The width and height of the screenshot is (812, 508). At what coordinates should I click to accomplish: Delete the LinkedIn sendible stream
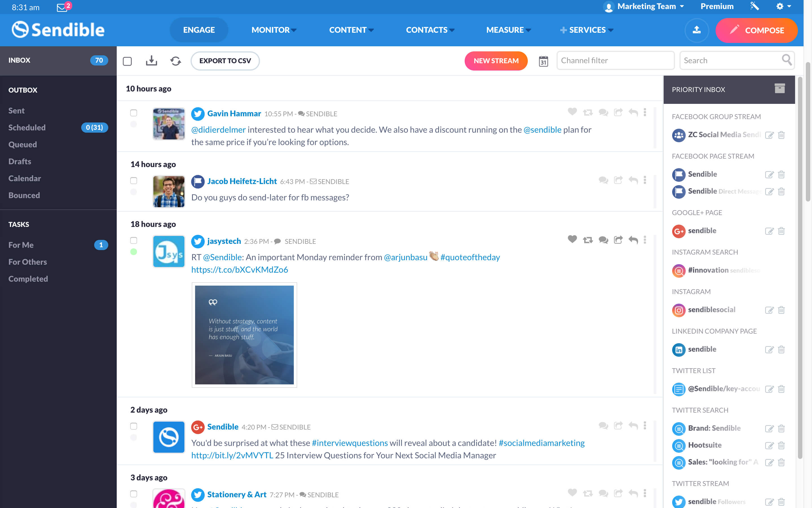[781, 349]
